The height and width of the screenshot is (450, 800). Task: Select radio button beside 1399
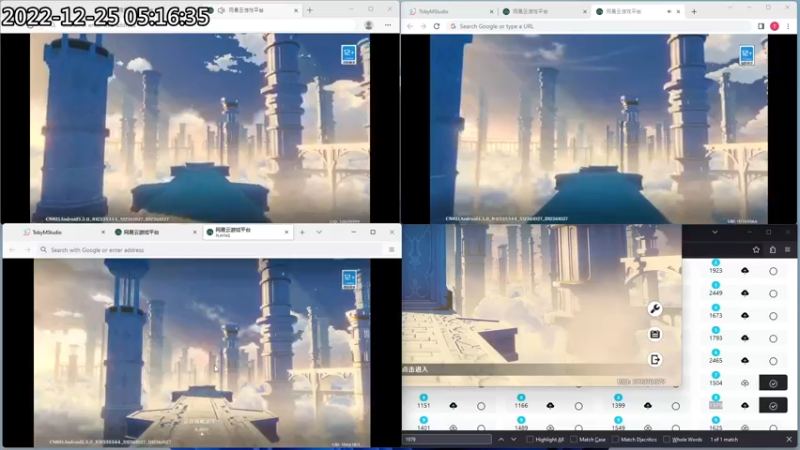point(676,406)
